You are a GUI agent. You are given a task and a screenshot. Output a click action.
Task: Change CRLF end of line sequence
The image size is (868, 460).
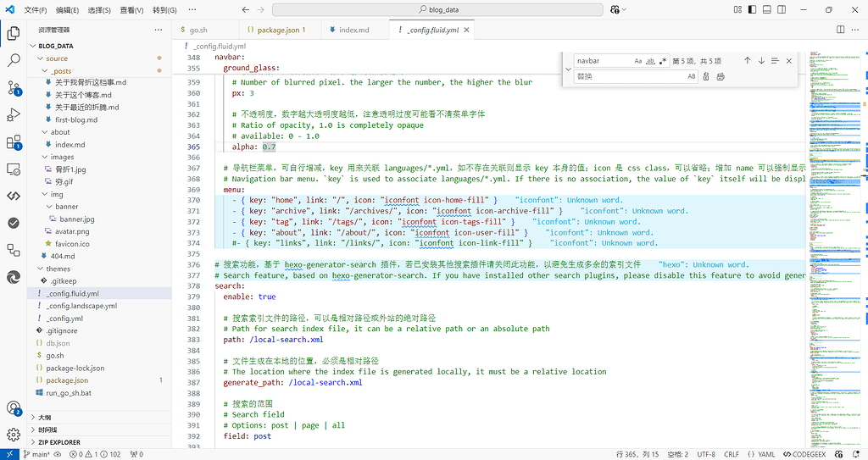point(732,454)
